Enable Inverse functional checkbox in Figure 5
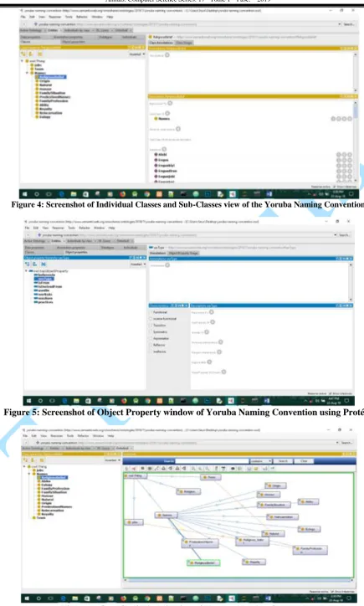Image resolution: width=364 pixels, height=606 pixels. coord(151,318)
